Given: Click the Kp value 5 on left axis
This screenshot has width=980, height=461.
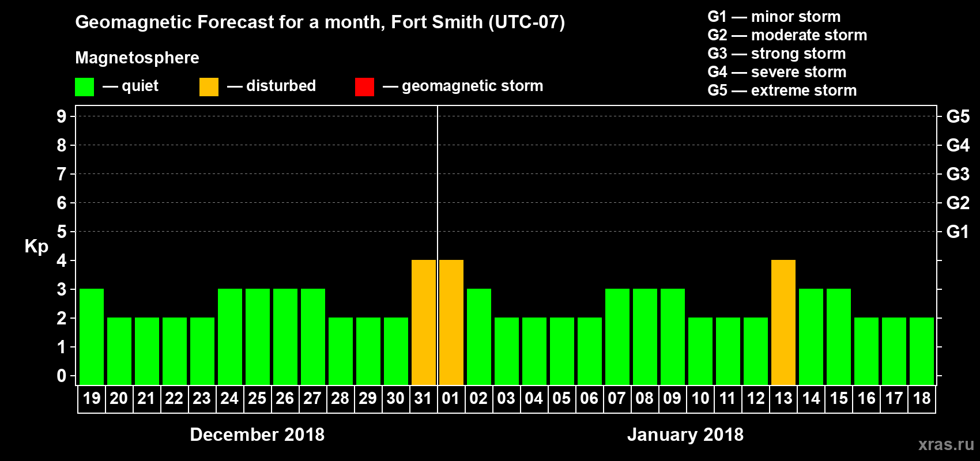Looking at the screenshot, I should point(62,232).
